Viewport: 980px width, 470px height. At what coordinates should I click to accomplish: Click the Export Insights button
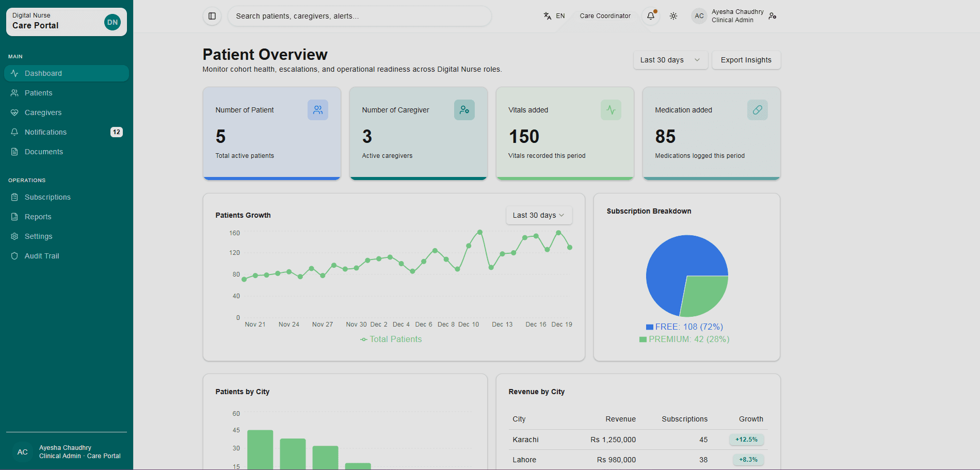[746, 60]
